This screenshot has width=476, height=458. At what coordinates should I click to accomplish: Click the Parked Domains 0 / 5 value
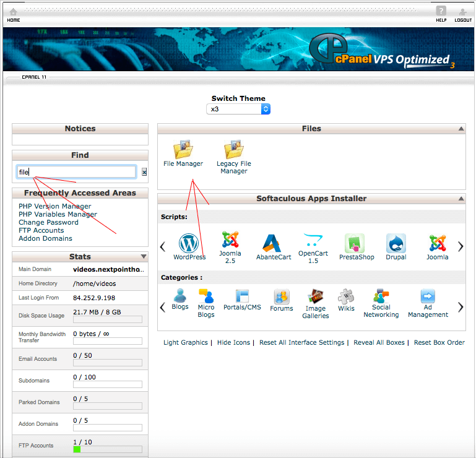click(80, 399)
